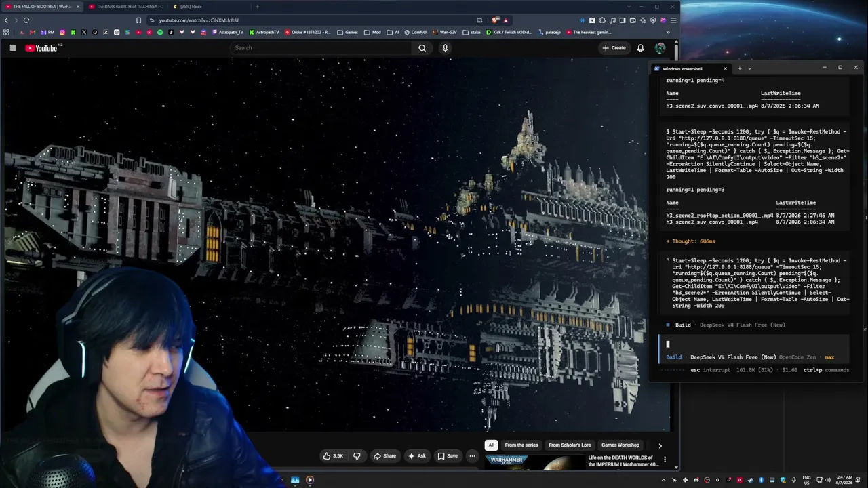Open the Death Worlds video thumbnail

tap(534, 462)
